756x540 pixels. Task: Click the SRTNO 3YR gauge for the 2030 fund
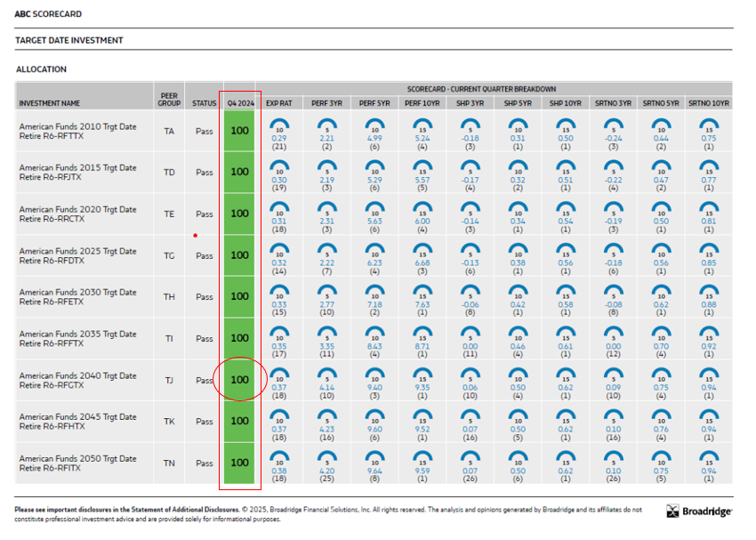(x=614, y=292)
